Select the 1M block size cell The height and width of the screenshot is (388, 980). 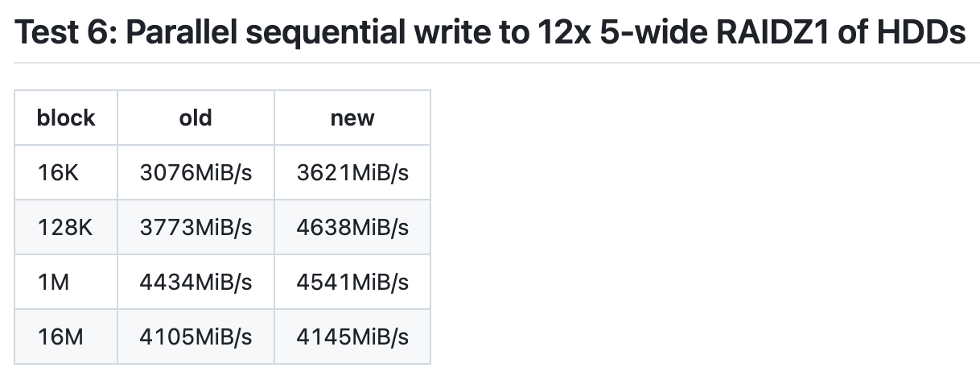(x=53, y=282)
